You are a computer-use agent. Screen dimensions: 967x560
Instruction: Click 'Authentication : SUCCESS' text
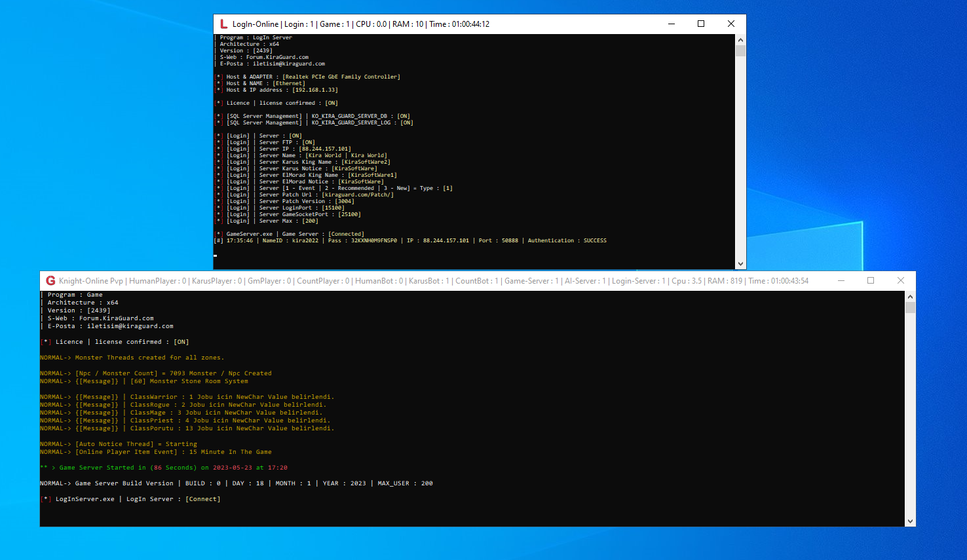tap(567, 241)
